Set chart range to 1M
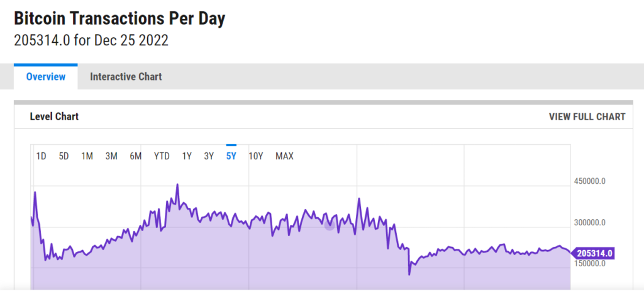 pyautogui.click(x=87, y=156)
